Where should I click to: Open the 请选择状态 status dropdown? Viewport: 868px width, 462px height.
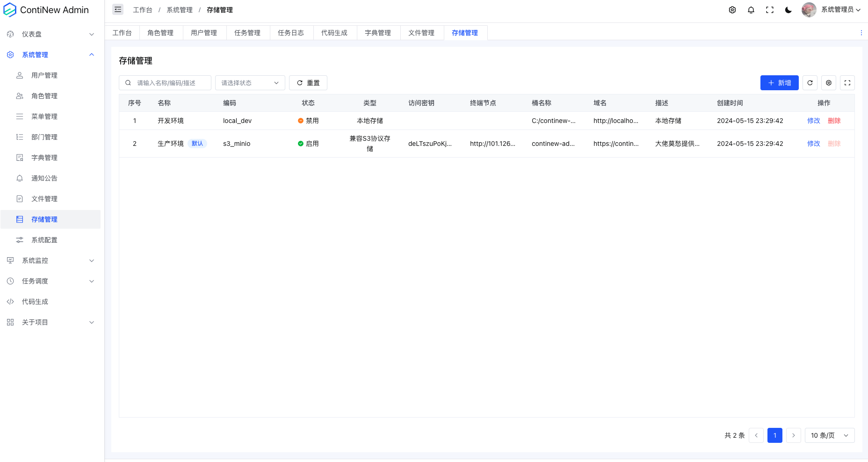[250, 83]
